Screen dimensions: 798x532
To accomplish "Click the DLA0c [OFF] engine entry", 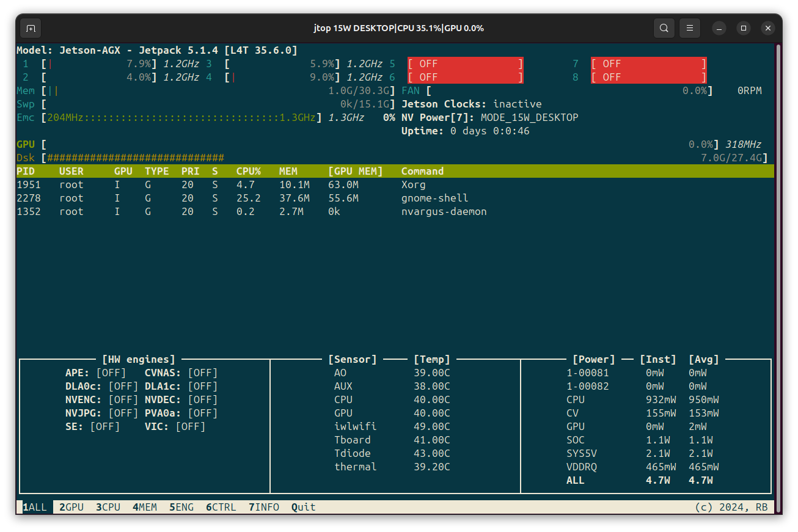I will 102,386.
